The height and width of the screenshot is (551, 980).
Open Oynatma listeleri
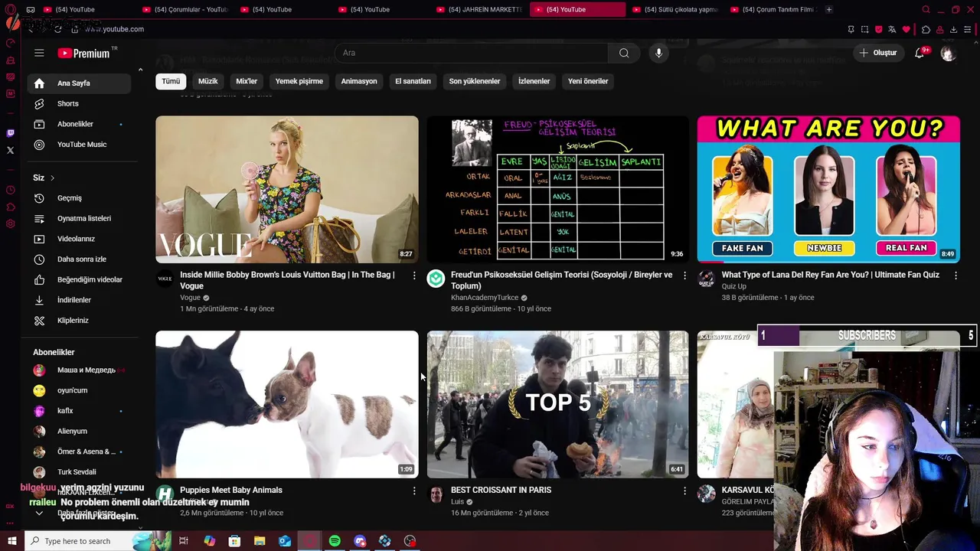click(79, 218)
